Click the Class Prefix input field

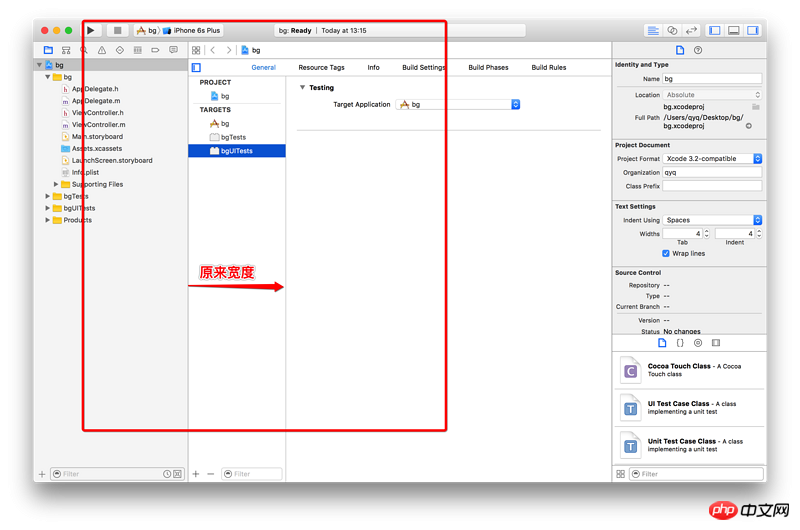click(x=712, y=186)
